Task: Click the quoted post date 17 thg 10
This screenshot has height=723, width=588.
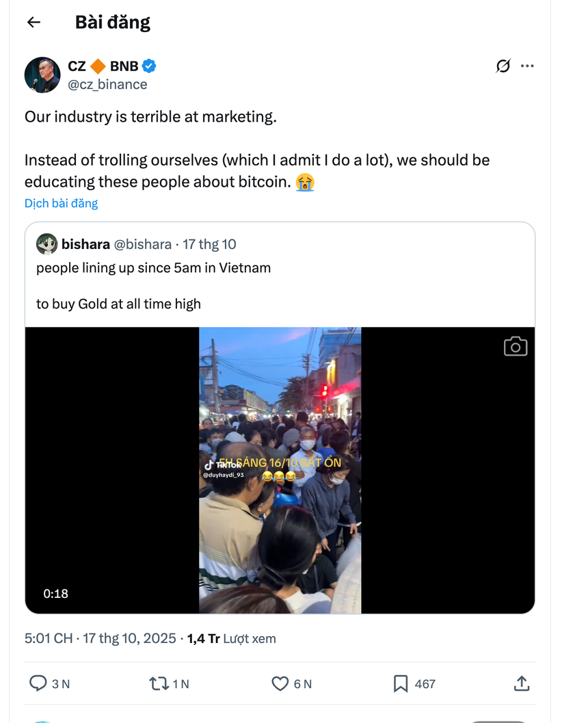Action: pyautogui.click(x=209, y=244)
